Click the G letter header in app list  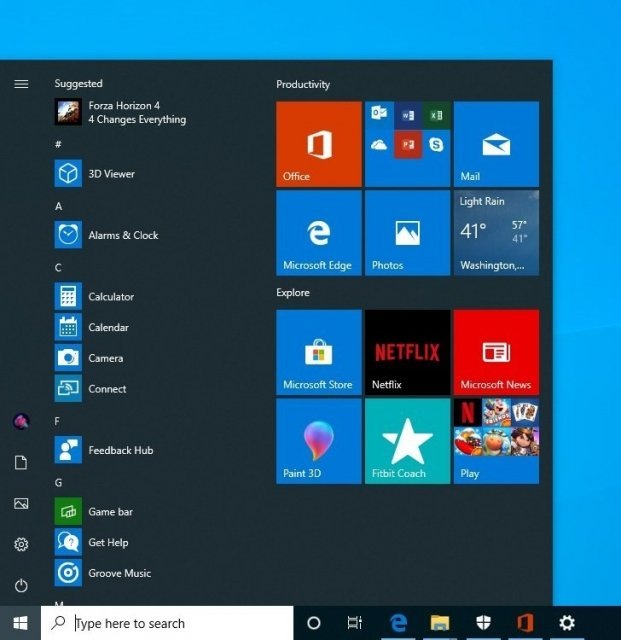(x=58, y=483)
